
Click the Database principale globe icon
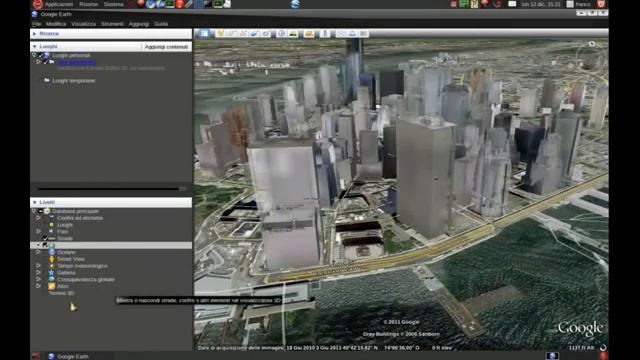click(47, 211)
